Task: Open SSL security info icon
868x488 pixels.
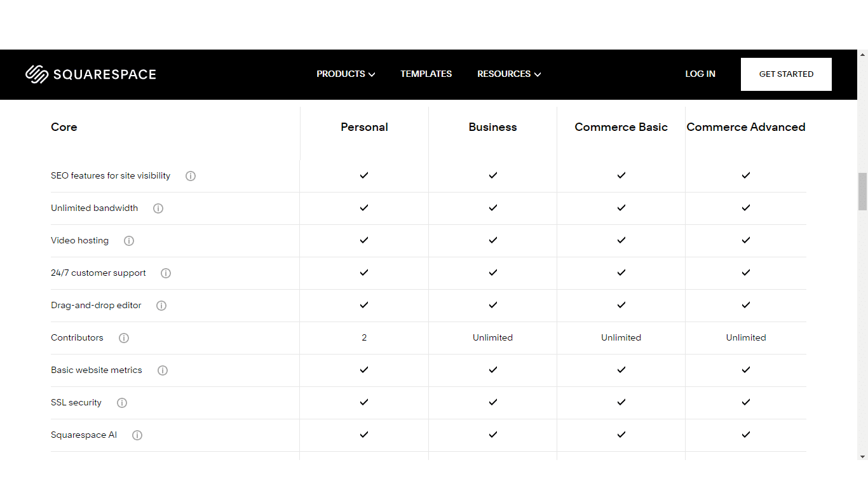Action: point(122,403)
